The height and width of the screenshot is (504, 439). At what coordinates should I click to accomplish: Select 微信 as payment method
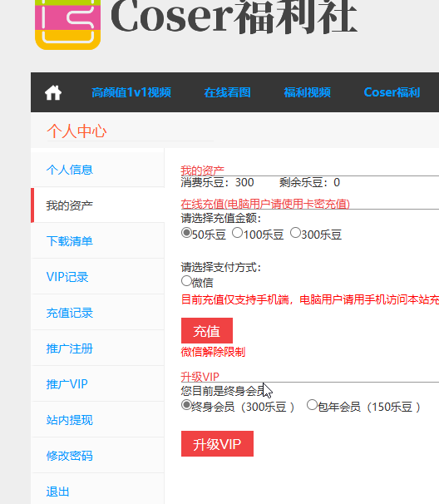point(186,281)
